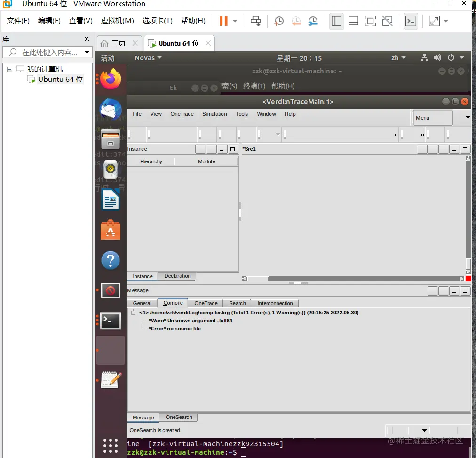This screenshot has height=458, width=476.
Task: Click the Src1 vertical scrollbar thumb
Action: (468, 263)
